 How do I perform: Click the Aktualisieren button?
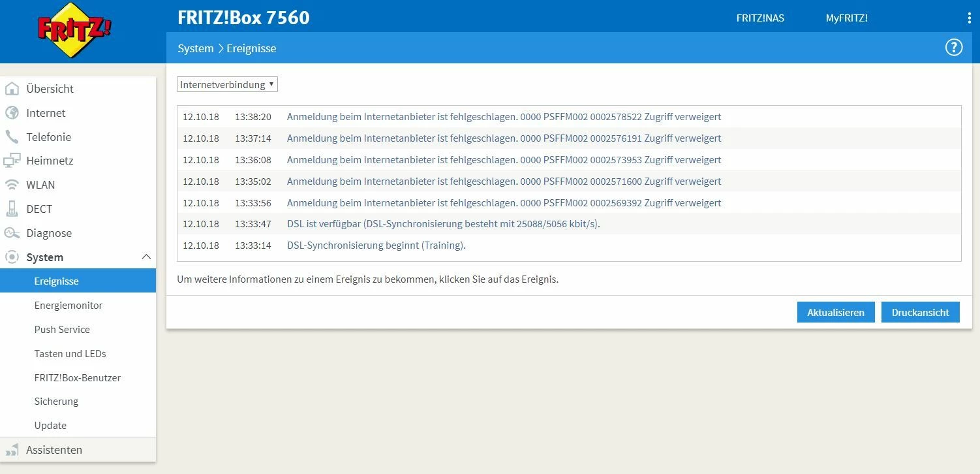click(x=836, y=312)
